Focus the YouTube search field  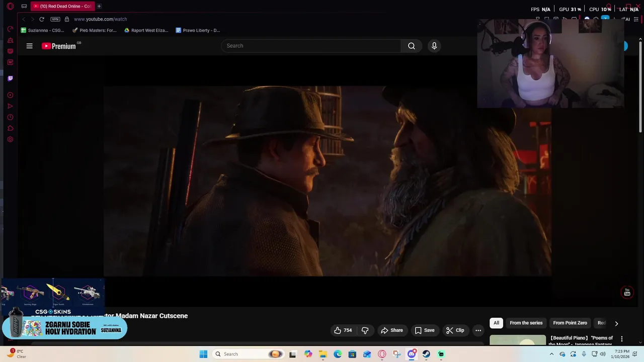pos(311,46)
